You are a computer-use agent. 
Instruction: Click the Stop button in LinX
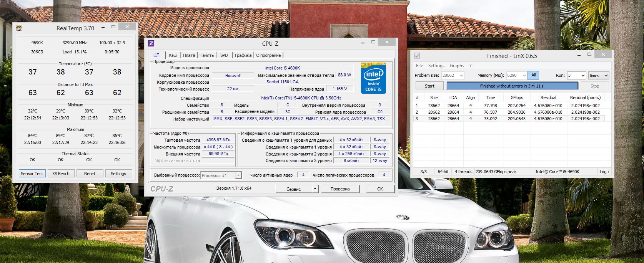point(594,86)
